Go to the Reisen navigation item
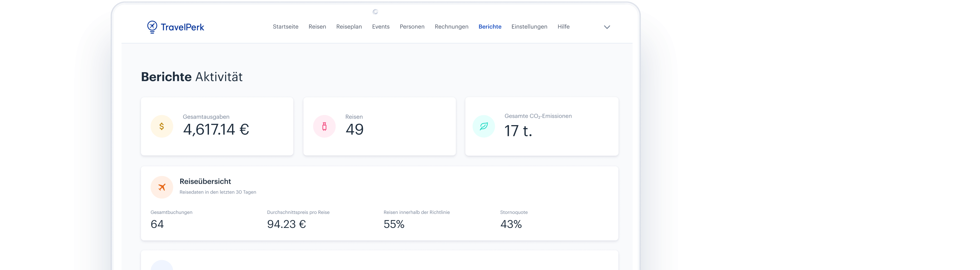 coord(317,27)
